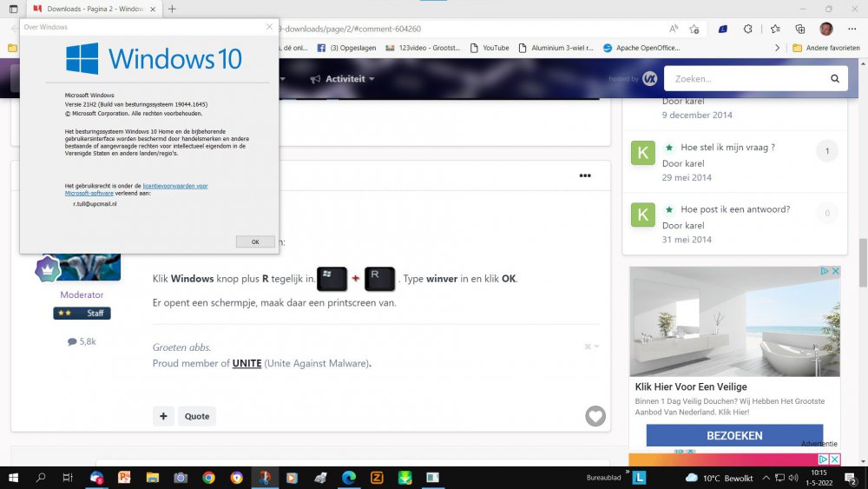The width and height of the screenshot is (868, 489).
Task: Click OK in the Over Windows dialog
Action: pyautogui.click(x=255, y=241)
